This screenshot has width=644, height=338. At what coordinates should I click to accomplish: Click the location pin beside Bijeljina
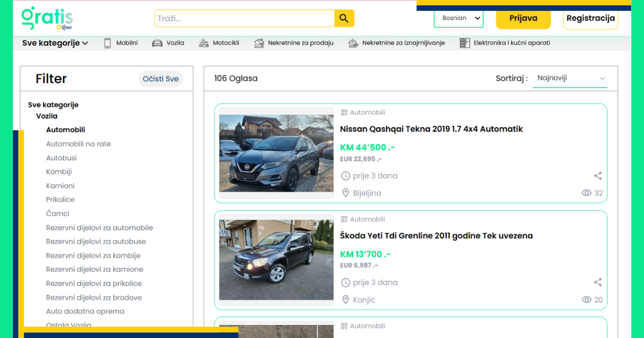[346, 193]
